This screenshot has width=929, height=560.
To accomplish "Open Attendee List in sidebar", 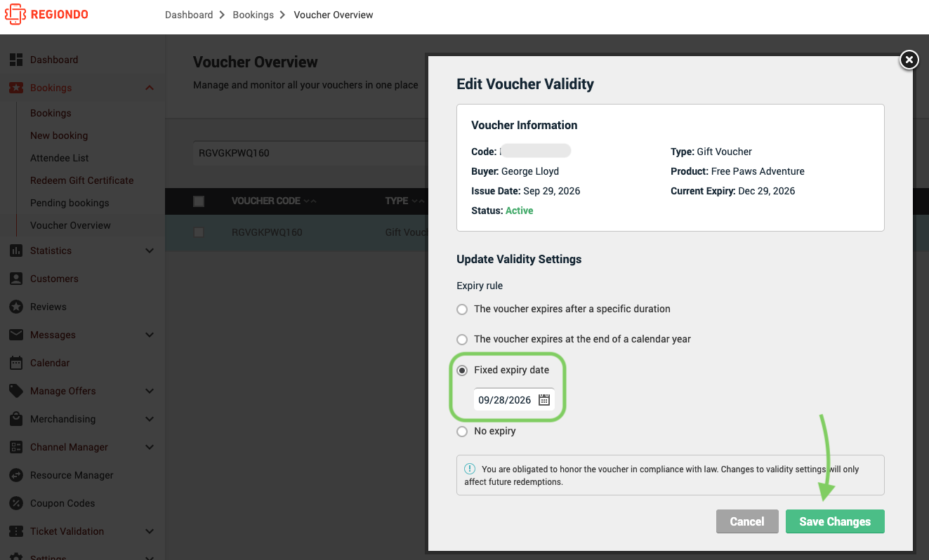I will point(60,158).
